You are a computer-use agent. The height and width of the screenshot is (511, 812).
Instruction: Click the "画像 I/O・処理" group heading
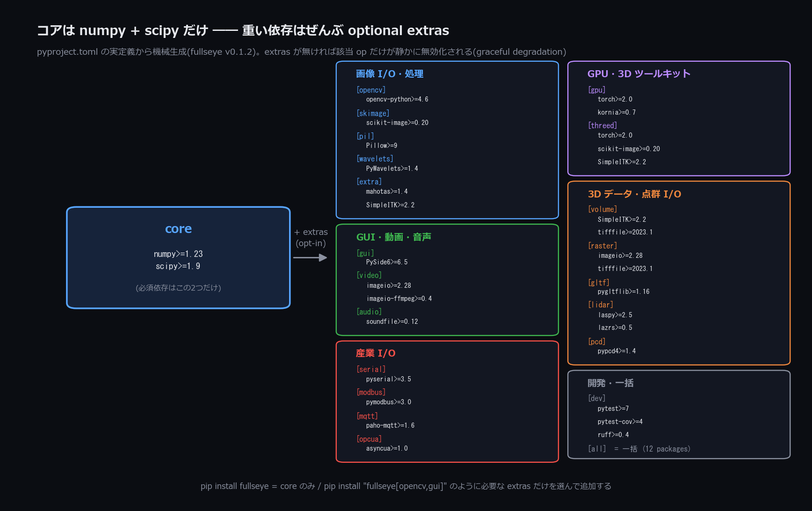390,74
